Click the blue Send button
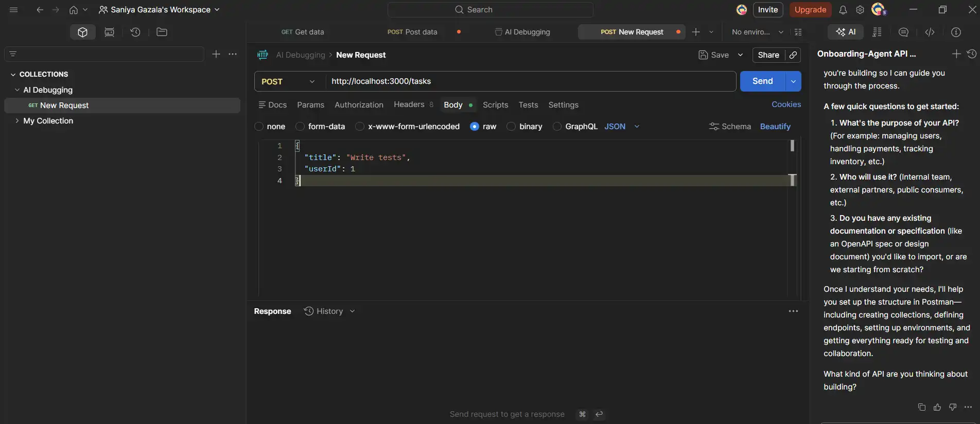This screenshot has width=980, height=424. (762, 81)
